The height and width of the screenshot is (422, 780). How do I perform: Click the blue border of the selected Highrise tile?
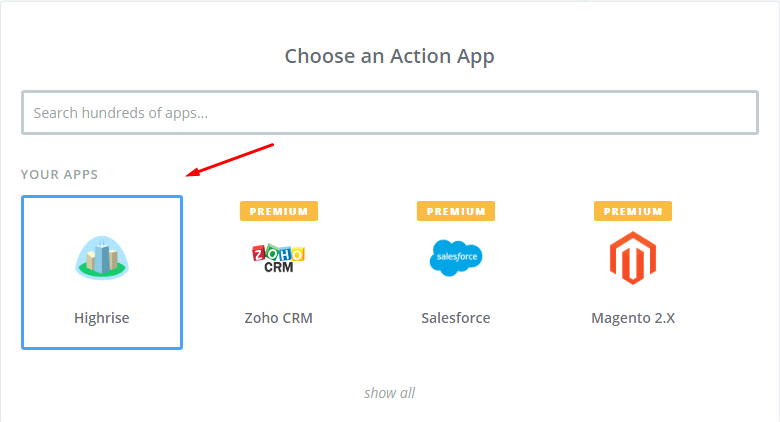coord(22,272)
